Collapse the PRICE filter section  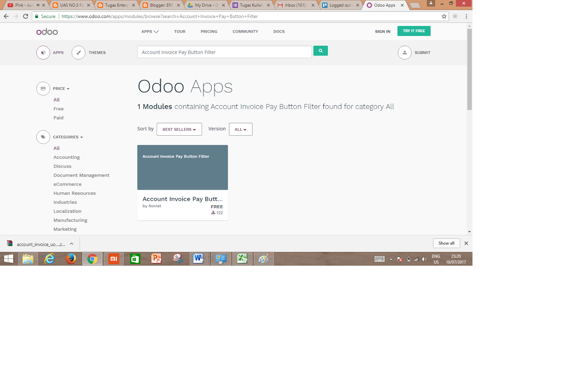point(61,89)
